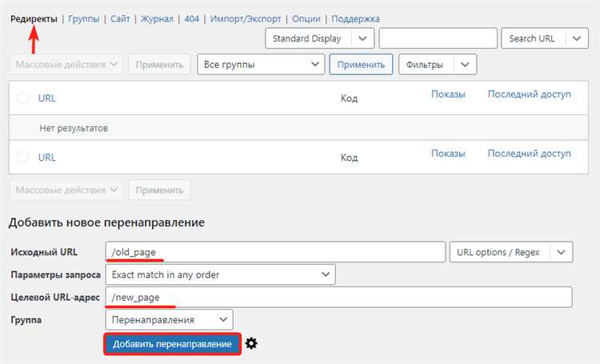Expand URL options / Regex dropdown
The width and height of the screenshot is (600, 364).
(x=511, y=252)
